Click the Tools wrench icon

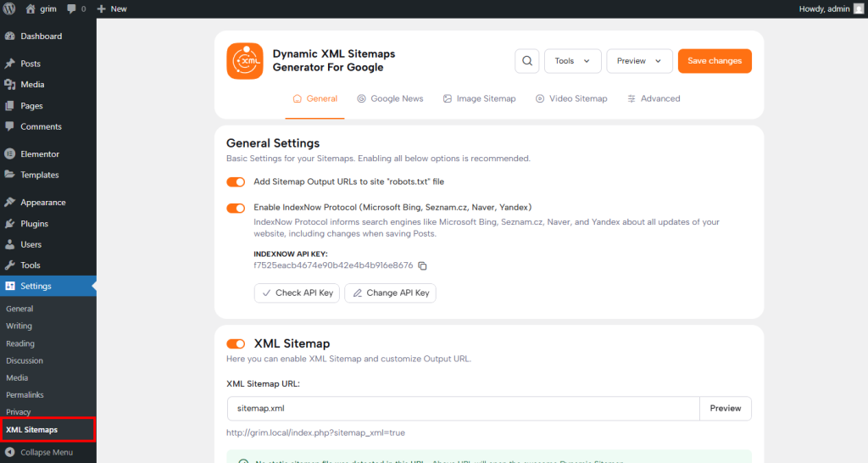click(x=10, y=265)
